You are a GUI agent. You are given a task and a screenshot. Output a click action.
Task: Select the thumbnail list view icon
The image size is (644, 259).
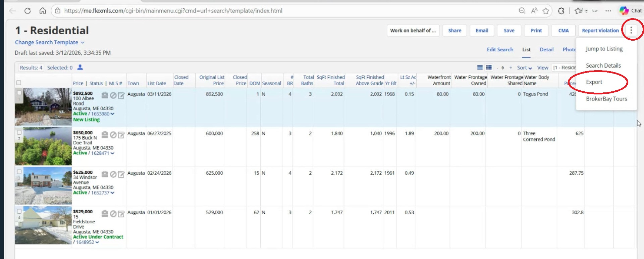[489, 68]
